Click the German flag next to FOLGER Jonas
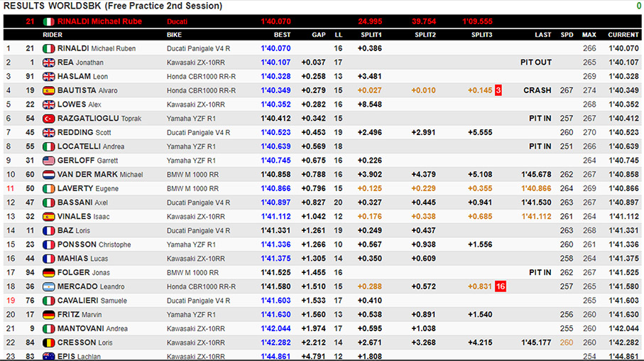Image resolution: width=644 pixels, height=361 pixels. tap(48, 273)
